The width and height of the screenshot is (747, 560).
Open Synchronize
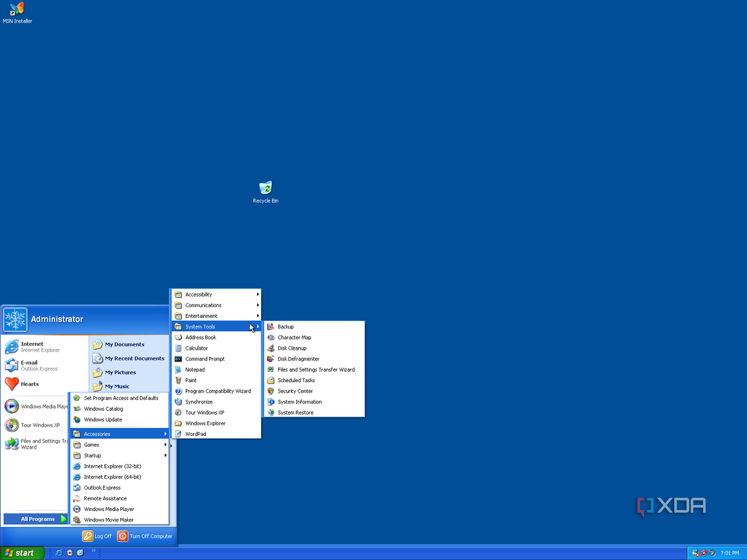(216, 402)
